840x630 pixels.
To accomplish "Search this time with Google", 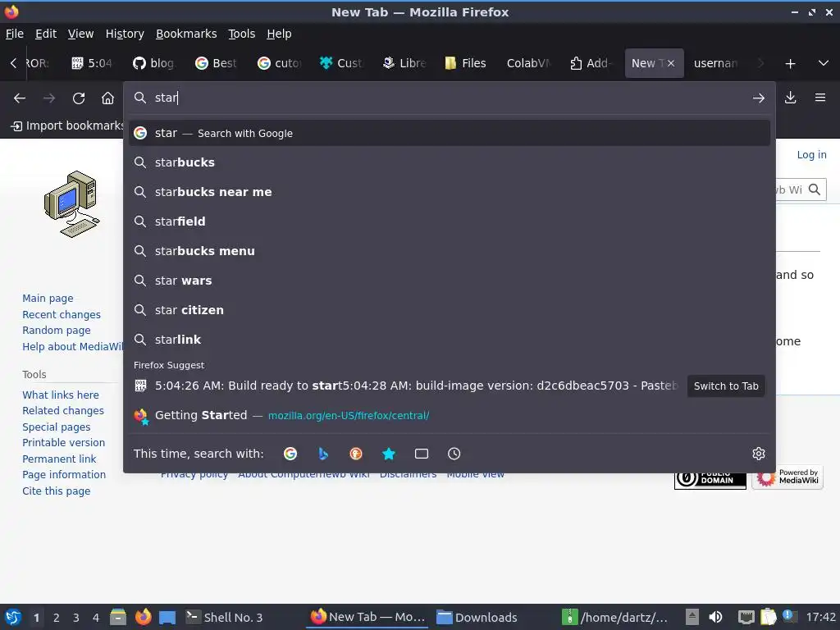I will (x=290, y=454).
